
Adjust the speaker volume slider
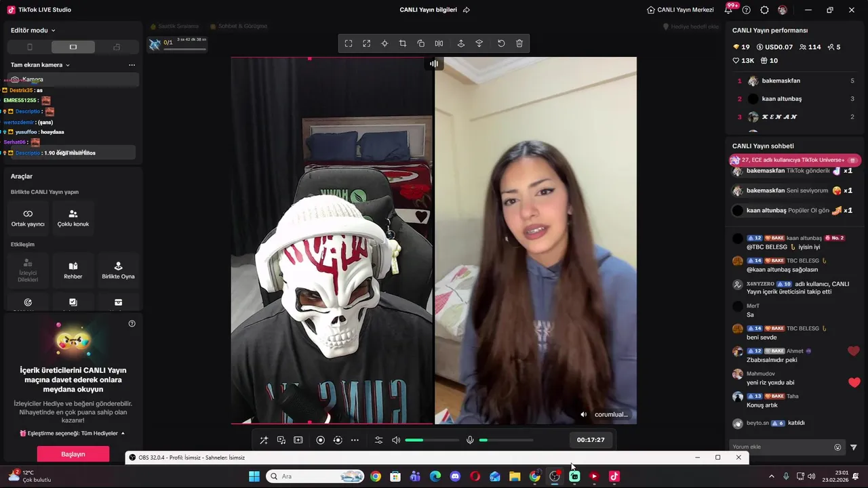click(432, 440)
